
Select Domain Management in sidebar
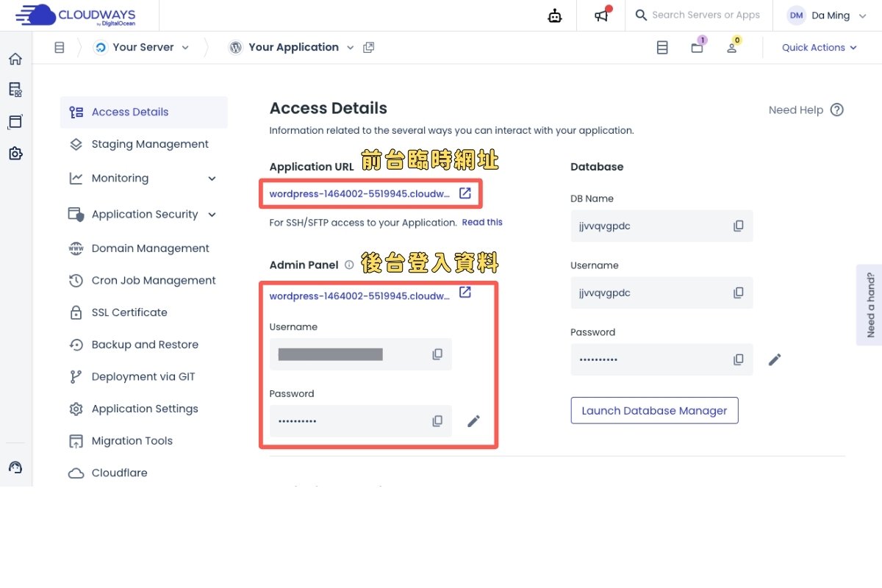[x=150, y=248]
